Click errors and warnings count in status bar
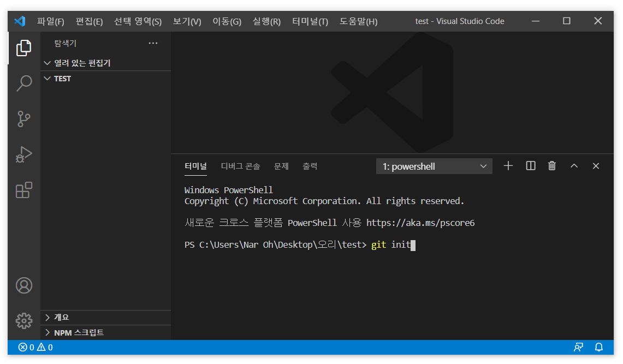 pyautogui.click(x=35, y=347)
